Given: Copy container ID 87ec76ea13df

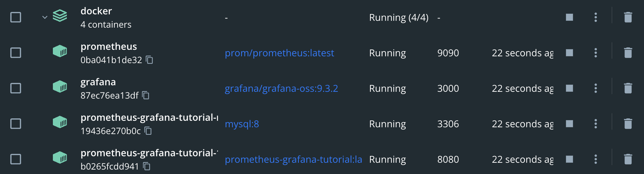Looking at the screenshot, I should point(146,96).
